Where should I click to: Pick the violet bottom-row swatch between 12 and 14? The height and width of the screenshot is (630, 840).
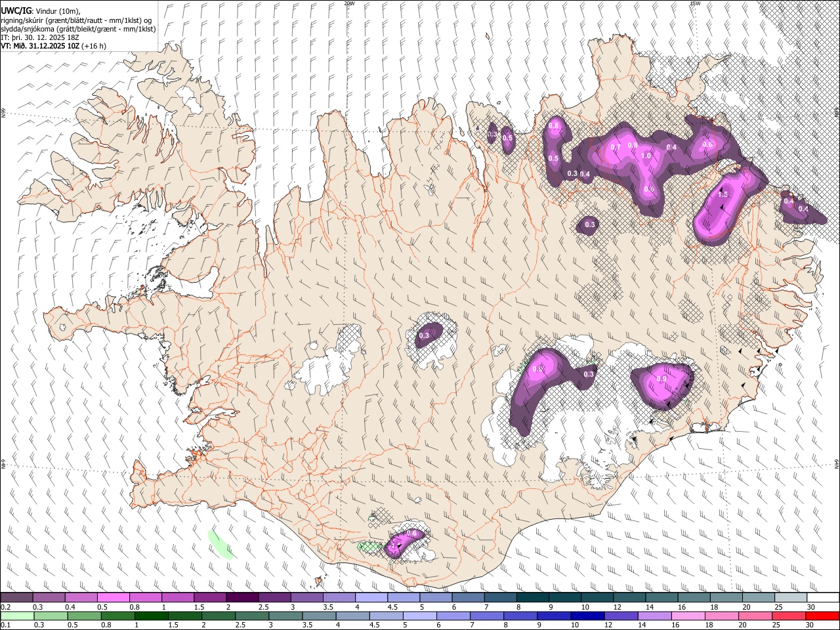[x=620, y=616]
